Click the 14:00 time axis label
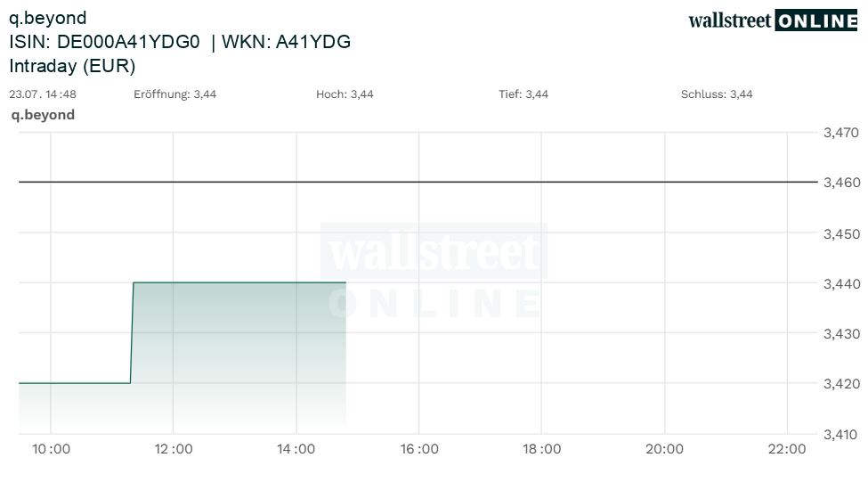The height and width of the screenshot is (482, 868). tap(296, 449)
